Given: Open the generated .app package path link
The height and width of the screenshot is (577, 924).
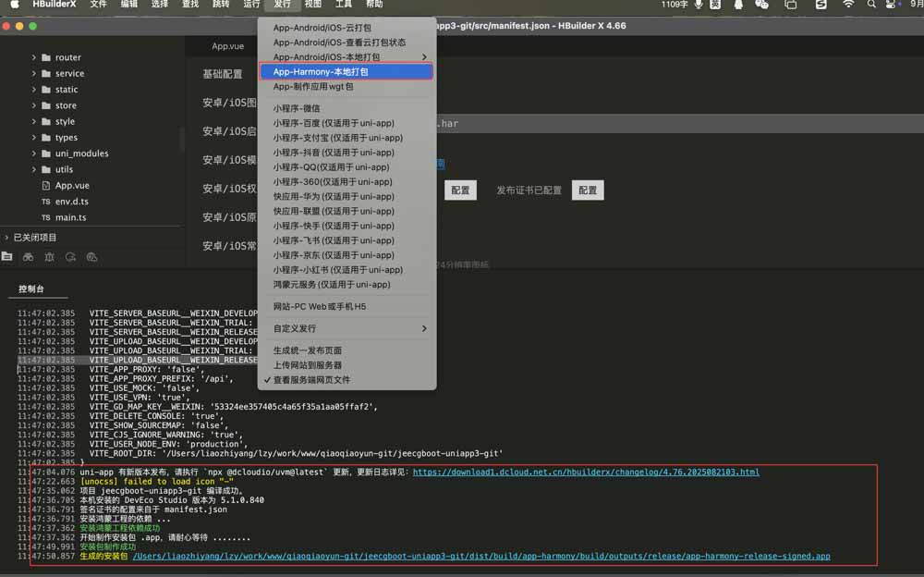Looking at the screenshot, I should pyautogui.click(x=480, y=557).
